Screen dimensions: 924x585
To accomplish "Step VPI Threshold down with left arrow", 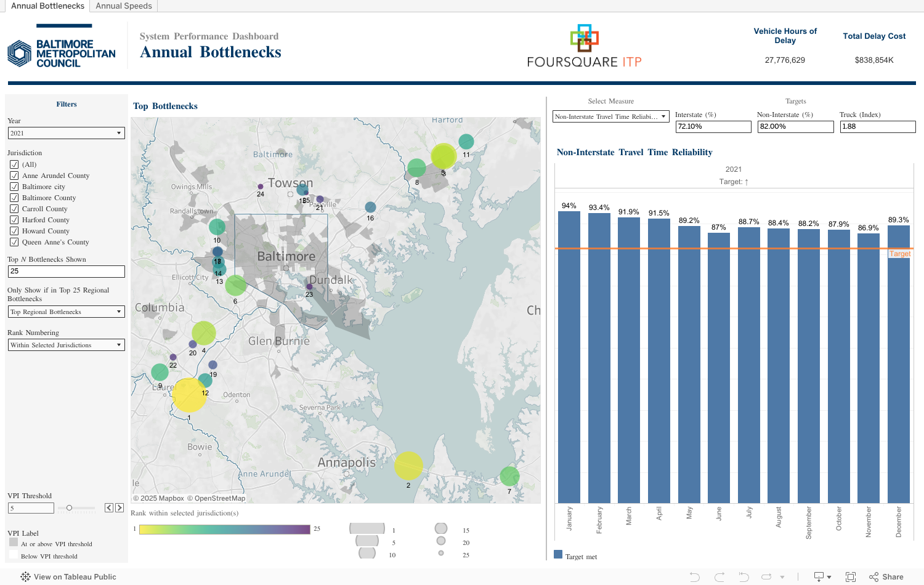I will [x=109, y=508].
